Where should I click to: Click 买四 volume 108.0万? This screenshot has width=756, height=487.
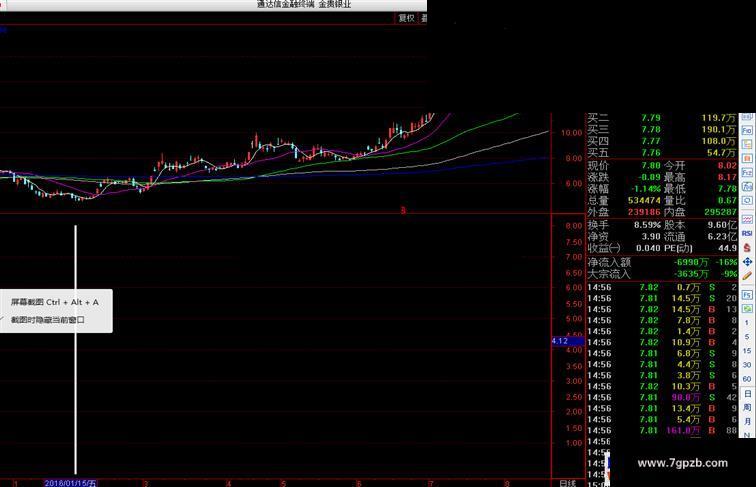pyautogui.click(x=719, y=141)
